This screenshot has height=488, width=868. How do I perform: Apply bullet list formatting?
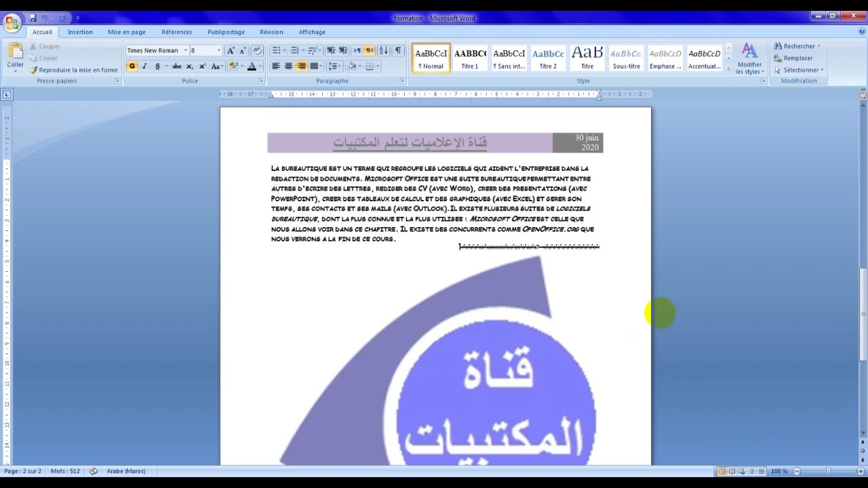coord(276,50)
